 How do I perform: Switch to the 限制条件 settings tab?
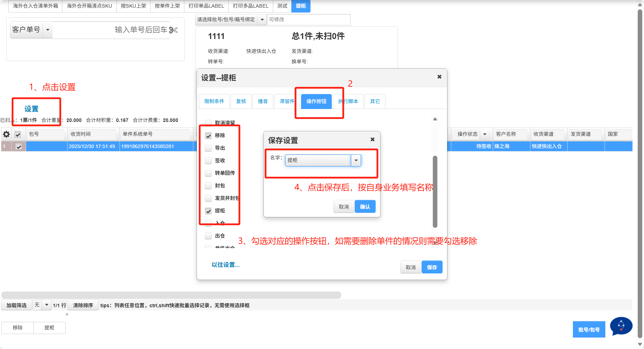pyautogui.click(x=214, y=101)
